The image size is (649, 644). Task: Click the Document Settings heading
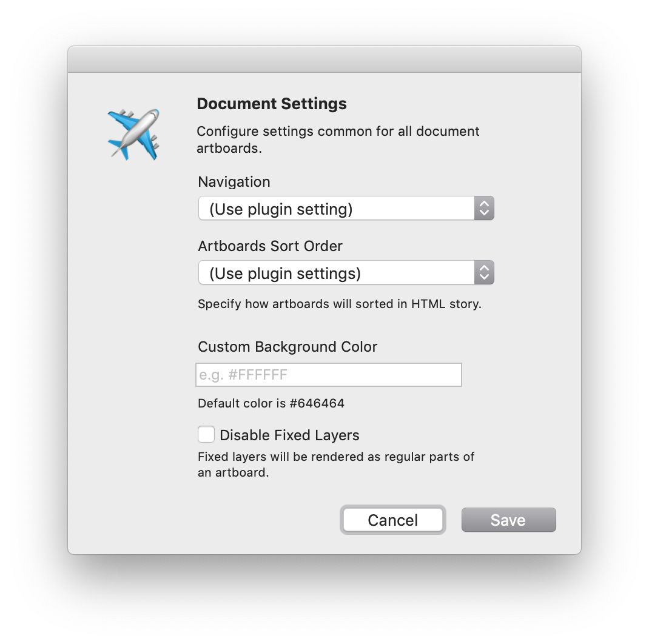[x=272, y=104]
